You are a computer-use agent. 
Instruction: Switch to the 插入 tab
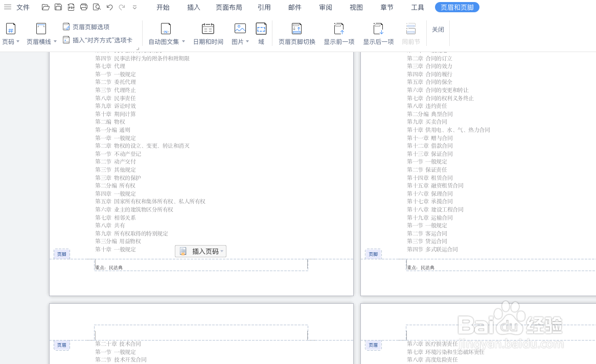[194, 7]
